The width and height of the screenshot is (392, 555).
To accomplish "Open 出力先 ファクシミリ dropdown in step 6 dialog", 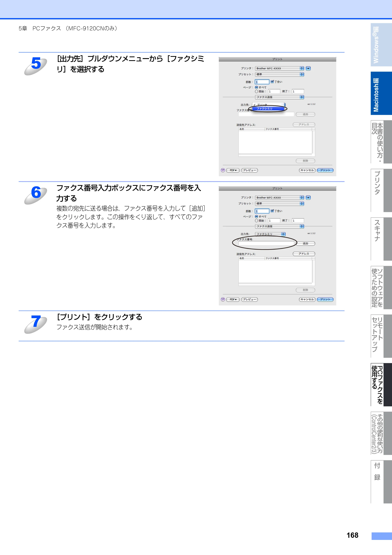I will [x=270, y=234].
